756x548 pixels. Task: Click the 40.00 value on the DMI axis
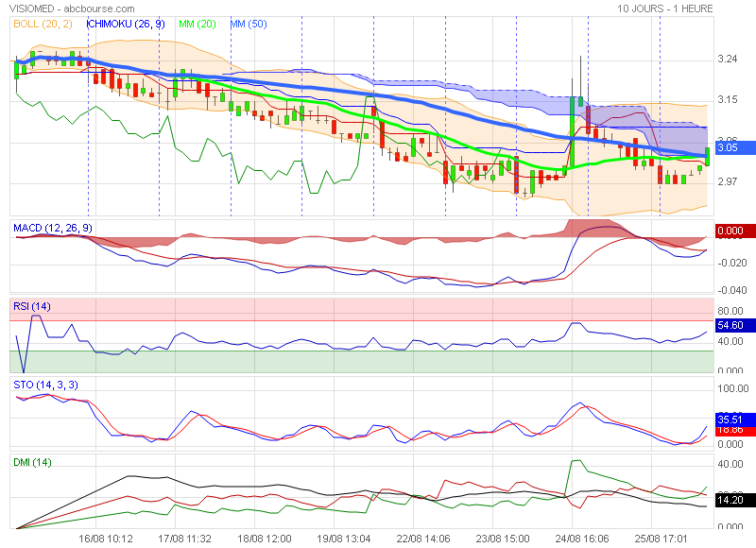730,464
